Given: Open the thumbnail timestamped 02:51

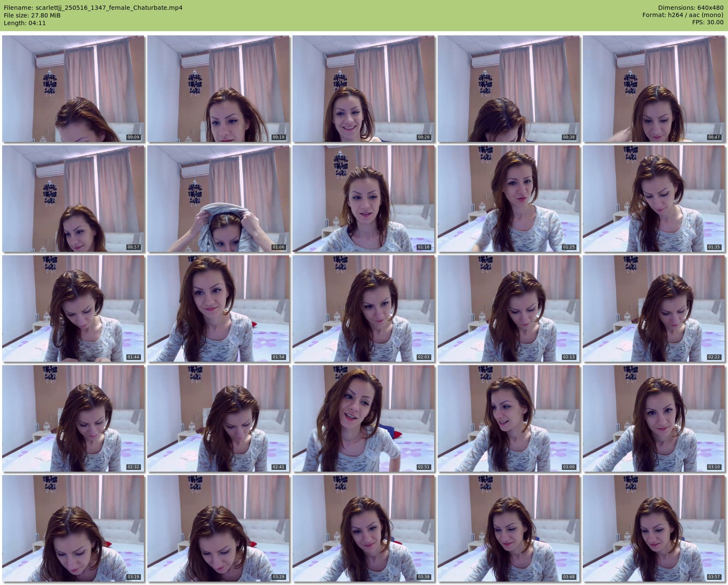Looking at the screenshot, I should pyautogui.click(x=364, y=418).
